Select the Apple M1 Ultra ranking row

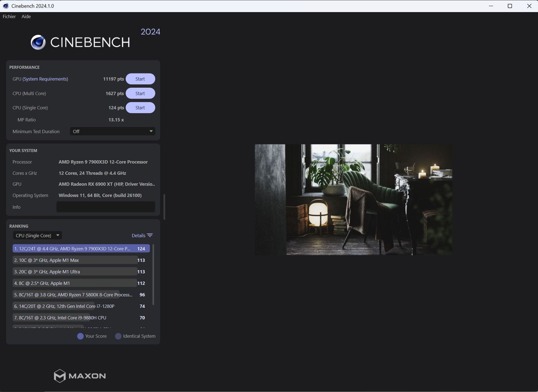pos(81,272)
